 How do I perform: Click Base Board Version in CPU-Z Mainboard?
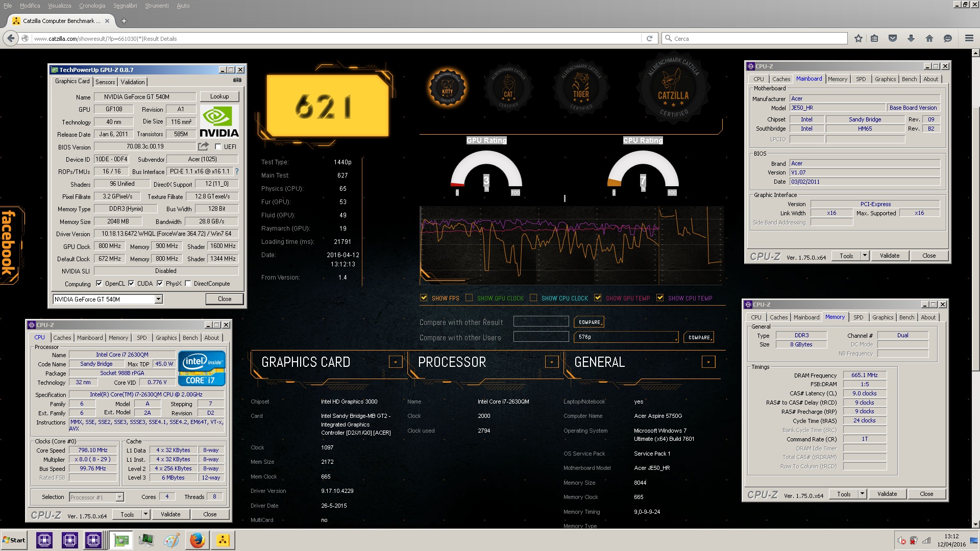pyautogui.click(x=913, y=108)
